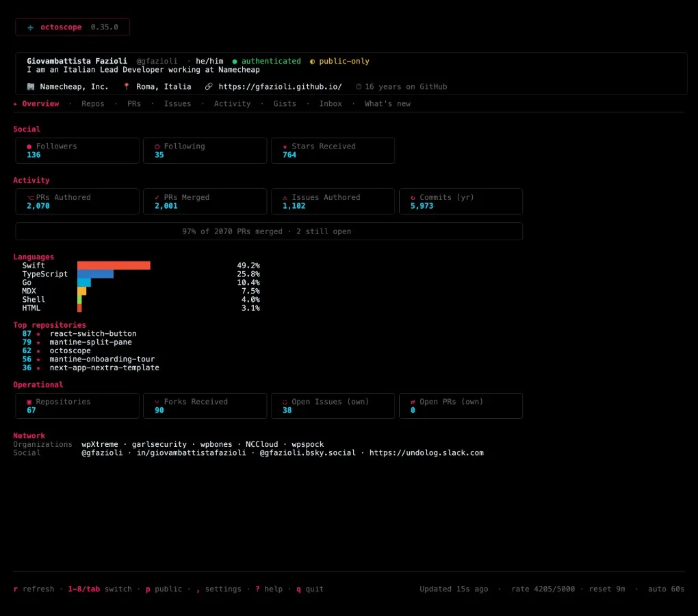Click the q quit shortcut

point(310,589)
